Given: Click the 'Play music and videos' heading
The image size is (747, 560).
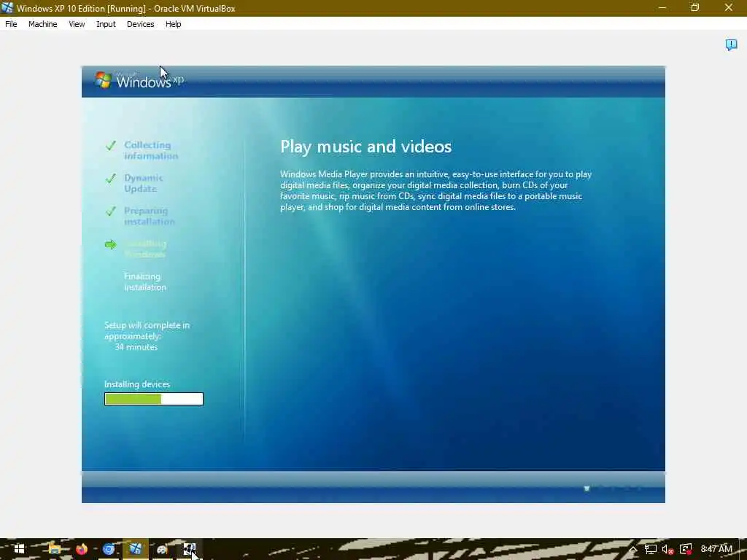Looking at the screenshot, I should (x=365, y=147).
